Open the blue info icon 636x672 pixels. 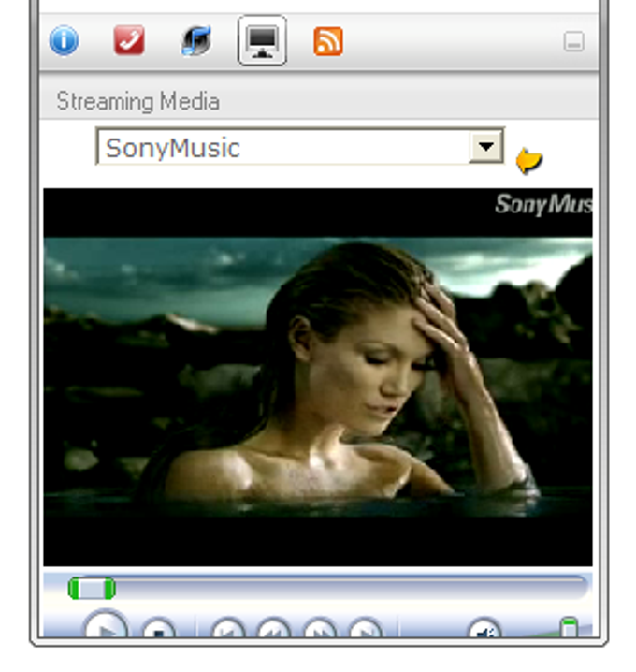(x=64, y=41)
